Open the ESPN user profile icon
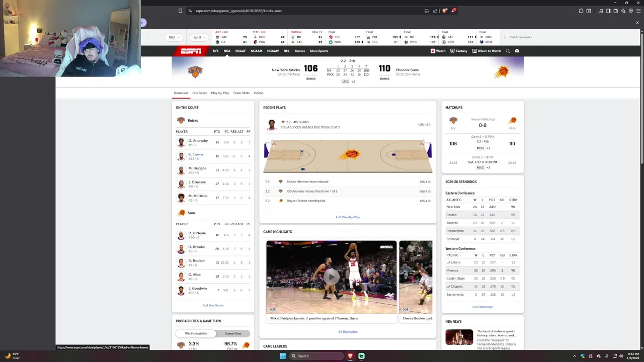Image resolution: width=644 pixels, height=362 pixels. (x=517, y=51)
